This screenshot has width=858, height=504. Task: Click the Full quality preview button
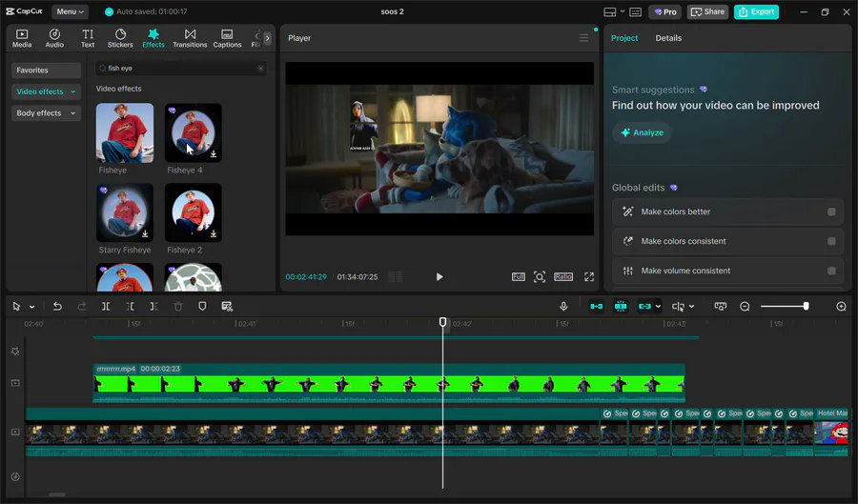click(519, 276)
